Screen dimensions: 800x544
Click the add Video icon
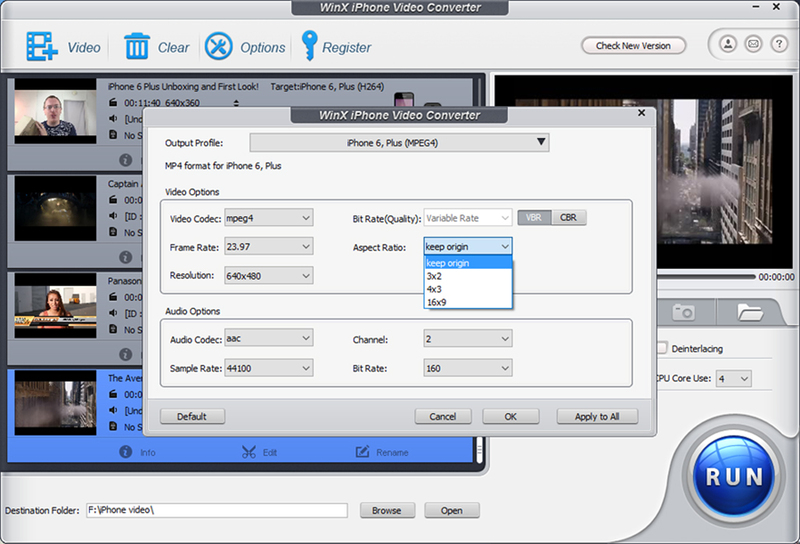[42, 46]
